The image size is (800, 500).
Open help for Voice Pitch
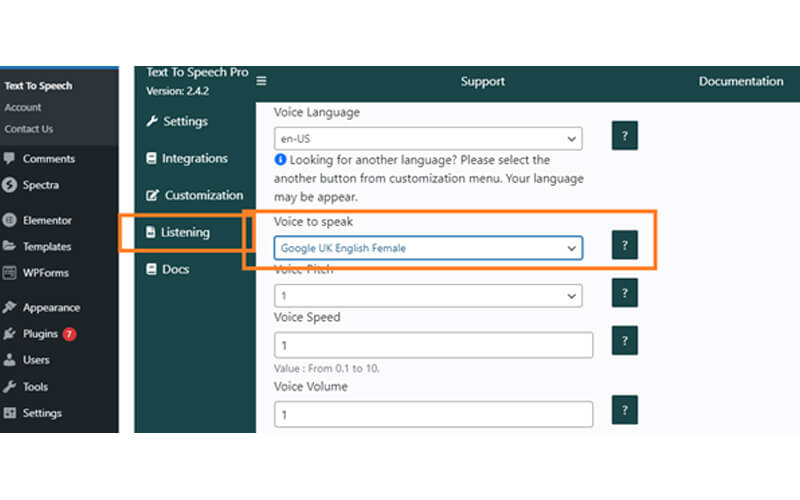[x=624, y=293]
